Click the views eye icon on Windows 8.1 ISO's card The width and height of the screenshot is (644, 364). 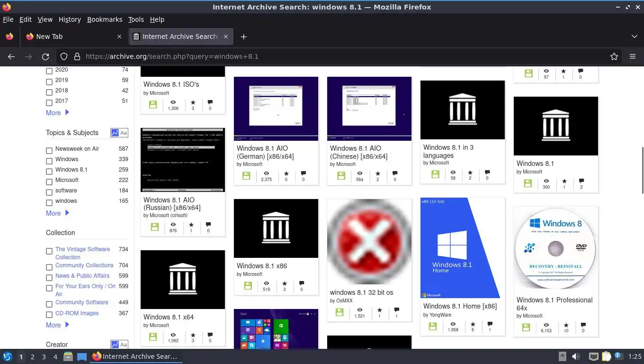click(x=173, y=102)
